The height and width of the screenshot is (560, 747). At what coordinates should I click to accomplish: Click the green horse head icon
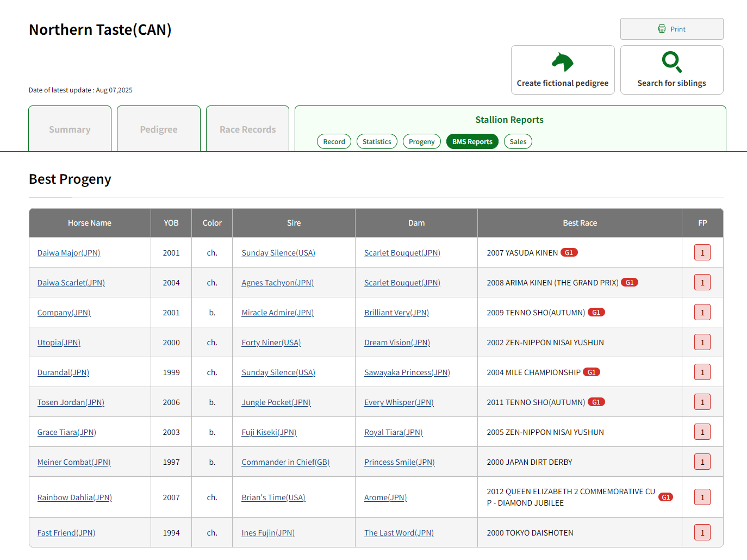563,62
